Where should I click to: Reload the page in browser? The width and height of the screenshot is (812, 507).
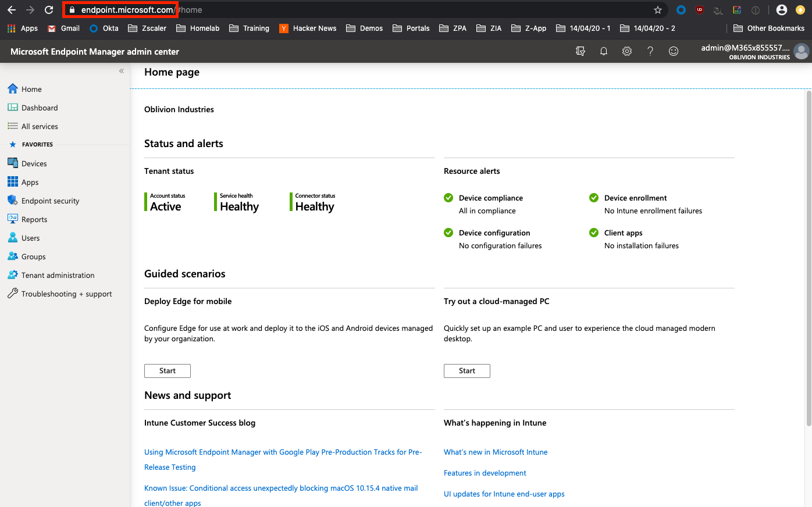pos(49,10)
